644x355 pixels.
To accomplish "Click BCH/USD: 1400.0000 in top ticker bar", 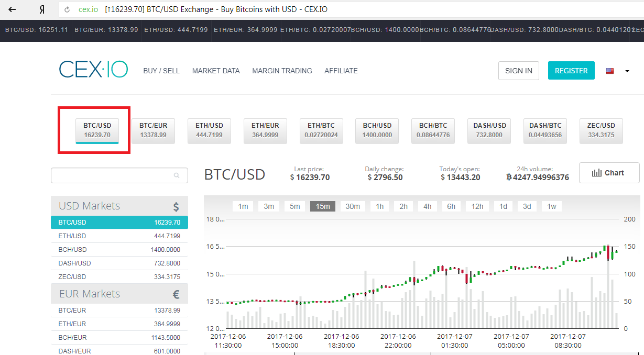I will click(386, 30).
